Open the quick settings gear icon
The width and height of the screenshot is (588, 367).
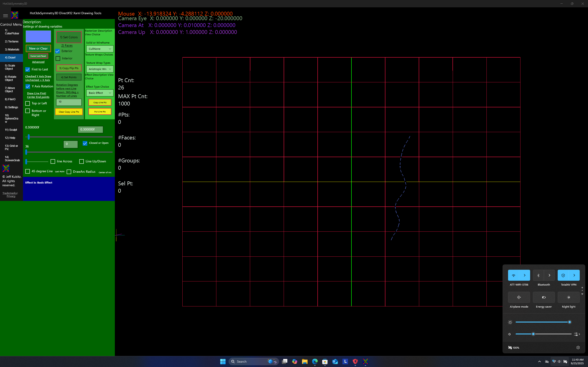[578, 347]
